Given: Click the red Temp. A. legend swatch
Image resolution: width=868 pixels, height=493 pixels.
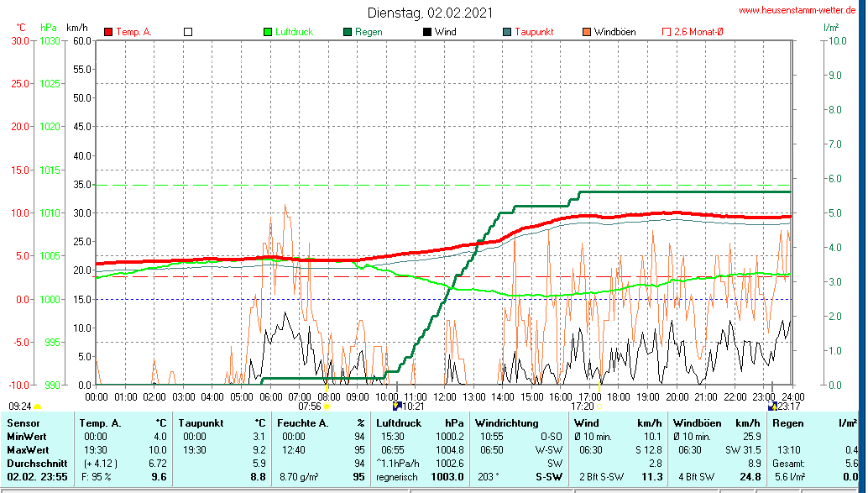Looking at the screenshot, I should click(108, 32).
